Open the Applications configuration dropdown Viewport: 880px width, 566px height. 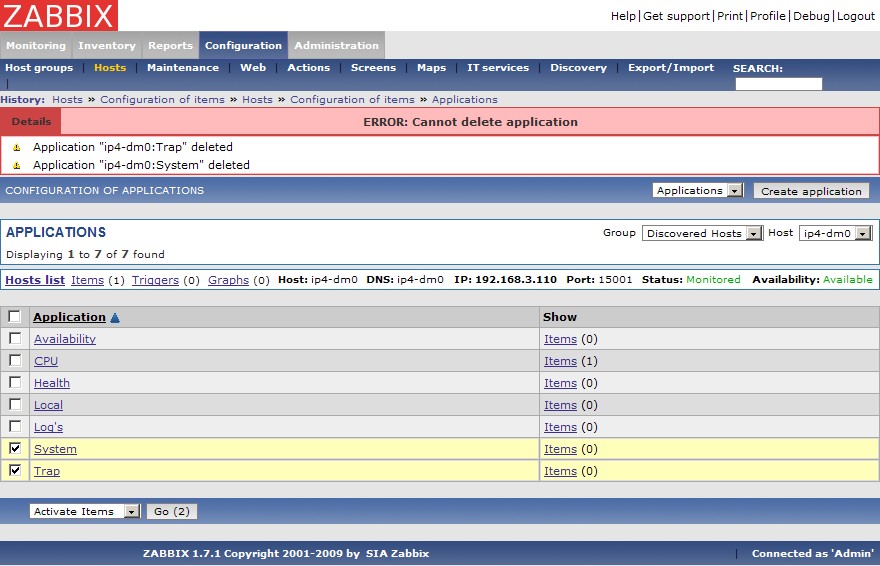click(698, 191)
